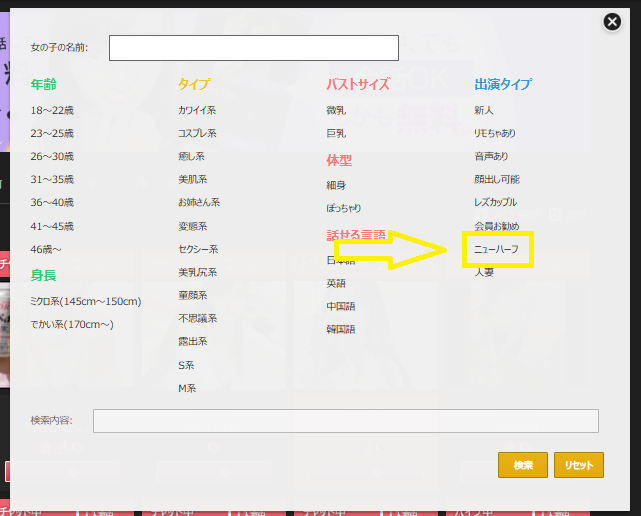Click the 検索内容 search criteria field
Image resolution: width=641 pixels, height=516 pixels.
pyautogui.click(x=345, y=421)
